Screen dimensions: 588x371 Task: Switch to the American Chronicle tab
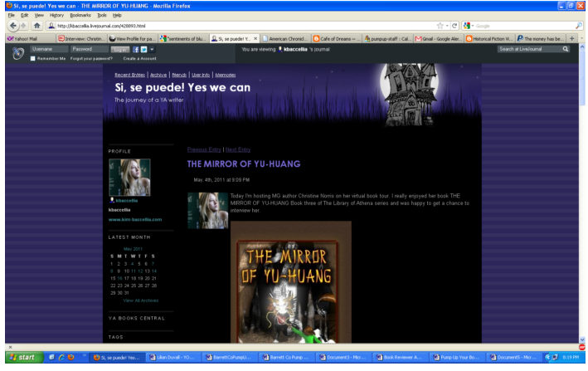285,38
